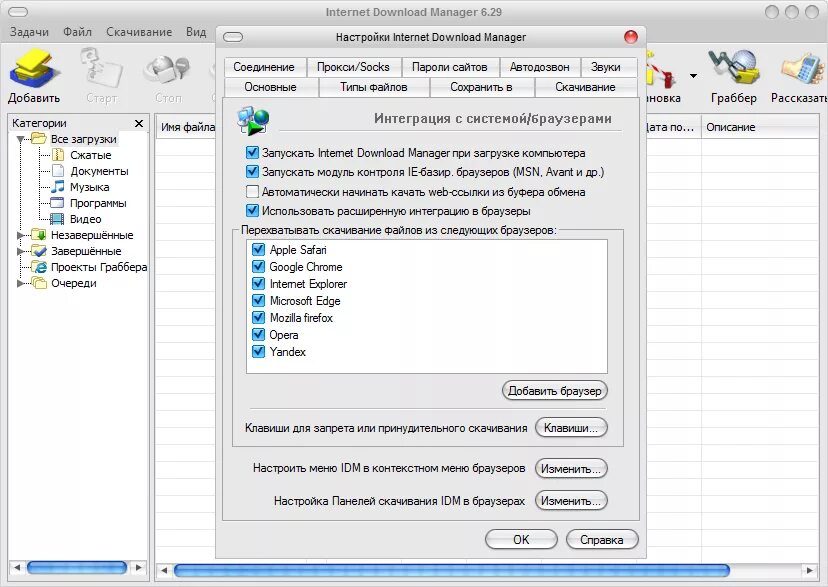Click the Имя файла column header
The image size is (828, 587).
187,127
